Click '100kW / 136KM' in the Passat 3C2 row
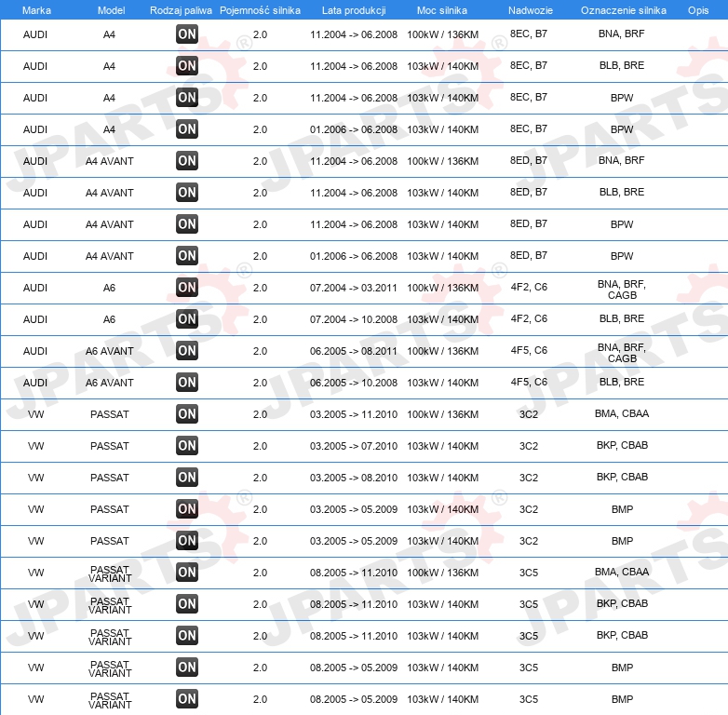Image resolution: width=728 pixels, height=715 pixels. 442,414
